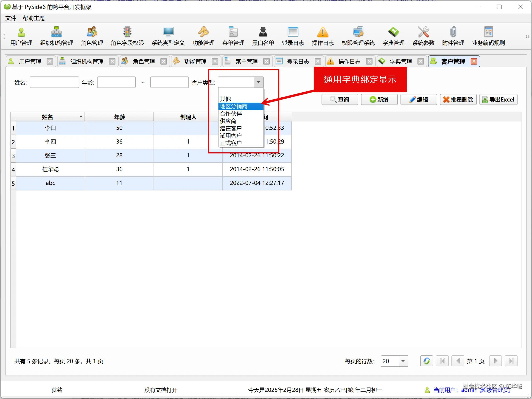Click the refresh pagination icon
Viewport: 532px width, 399px height.
pos(426,361)
